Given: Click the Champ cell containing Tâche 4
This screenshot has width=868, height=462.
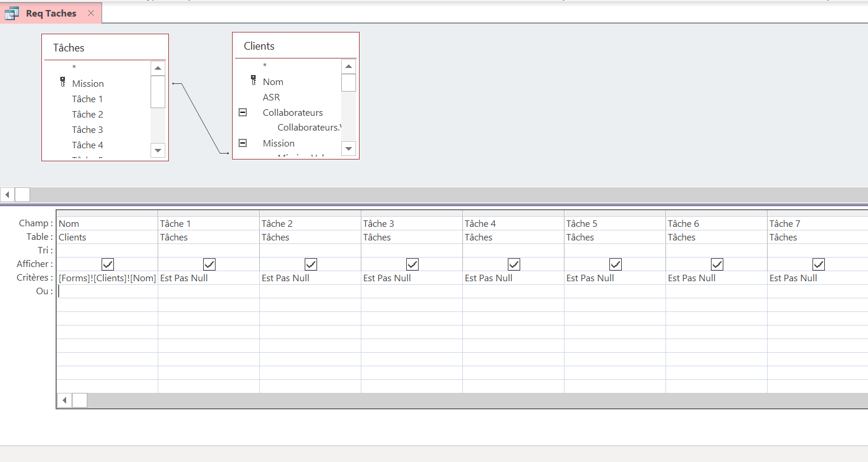Looking at the screenshot, I should [x=513, y=223].
